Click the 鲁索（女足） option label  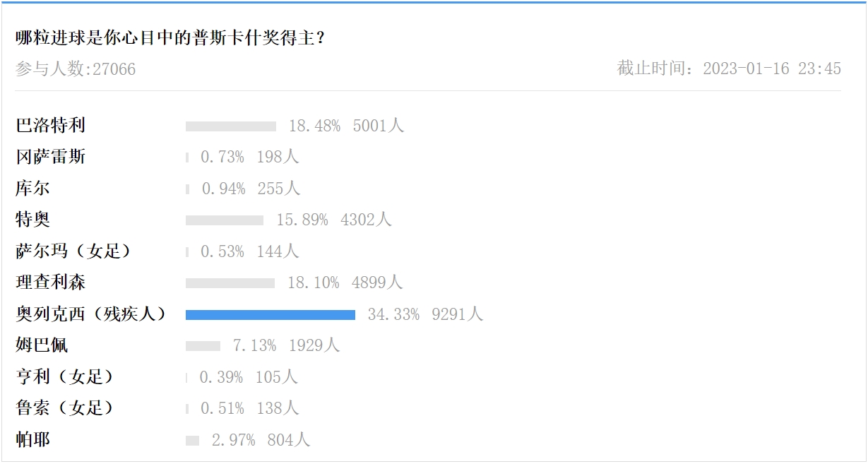[65, 408]
